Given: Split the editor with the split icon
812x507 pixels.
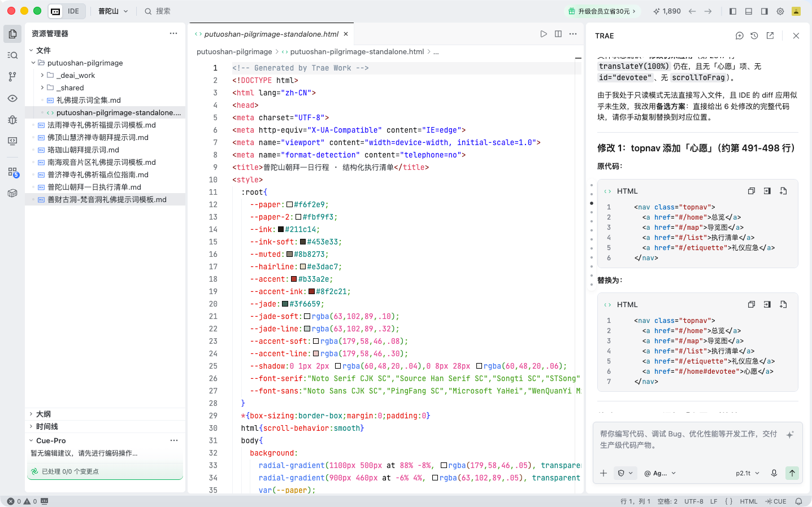Looking at the screenshot, I should click(x=558, y=34).
